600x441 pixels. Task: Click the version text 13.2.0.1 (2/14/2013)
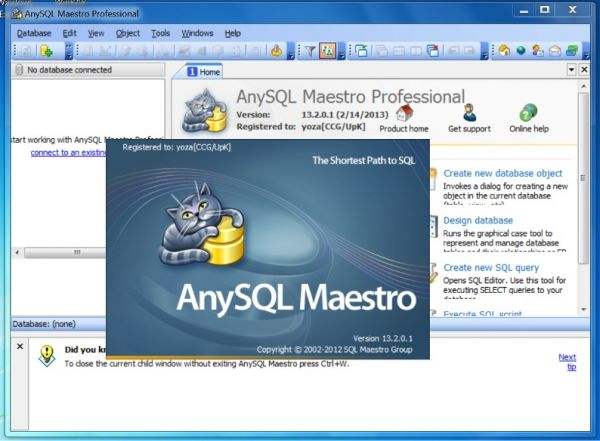click(x=345, y=114)
